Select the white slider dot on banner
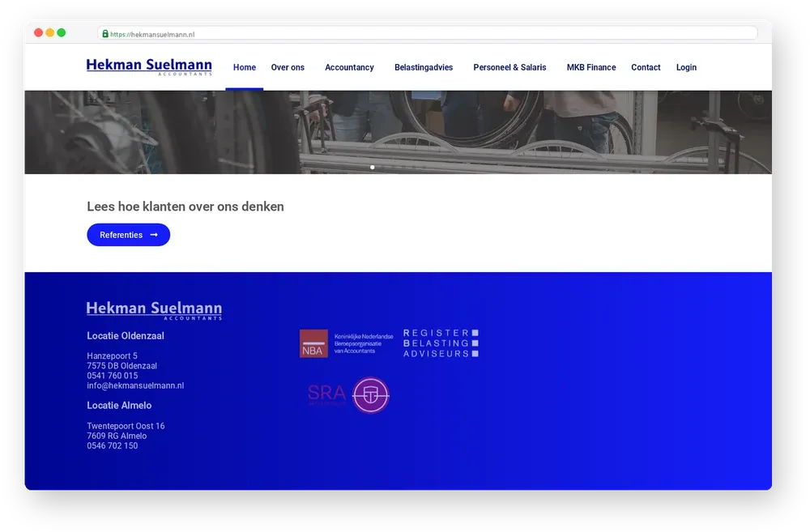 [x=373, y=167]
